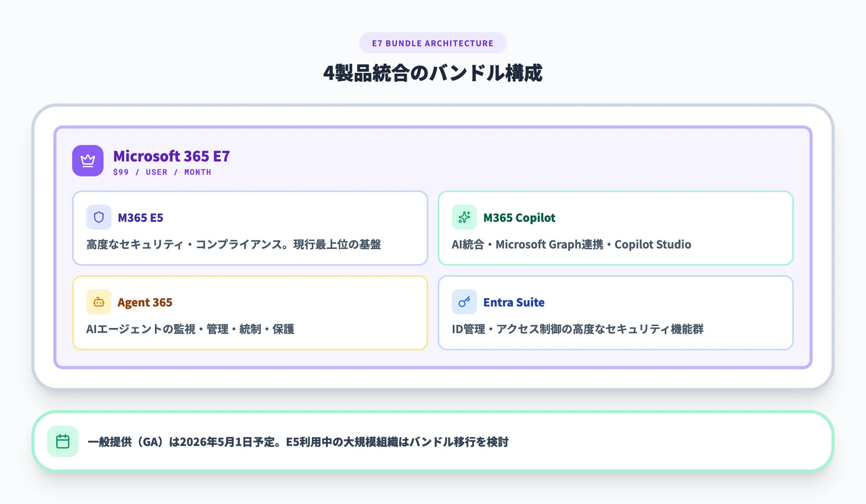Click the $99 / USER / MONTH price label
Screen dimensions: 866x504
point(162,172)
